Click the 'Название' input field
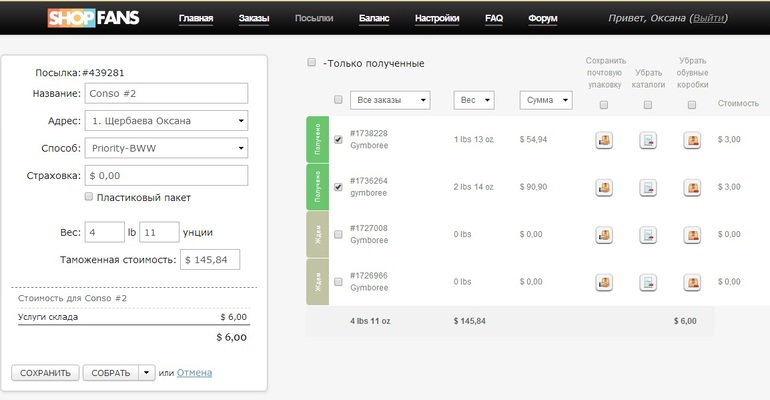This screenshot has height=400, width=770. 166,93
